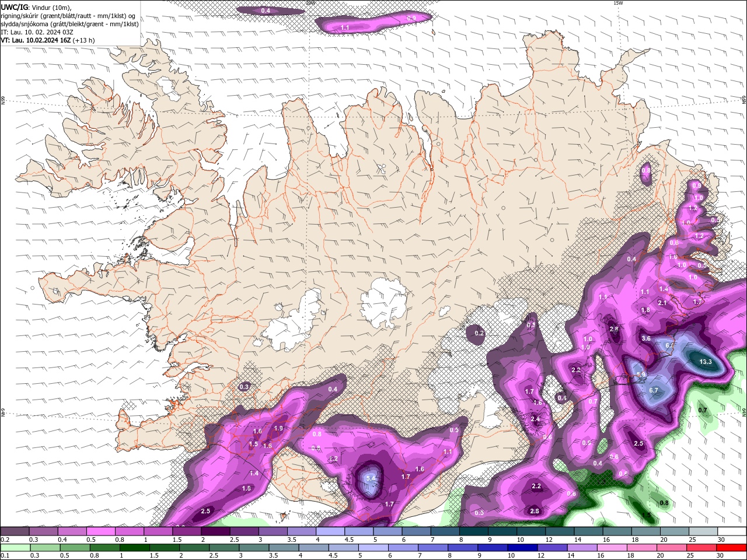Click the 'slydda/snjókoma' legend description line
Image resolution: width=747 pixels, height=560 pixels.
tap(69, 24)
